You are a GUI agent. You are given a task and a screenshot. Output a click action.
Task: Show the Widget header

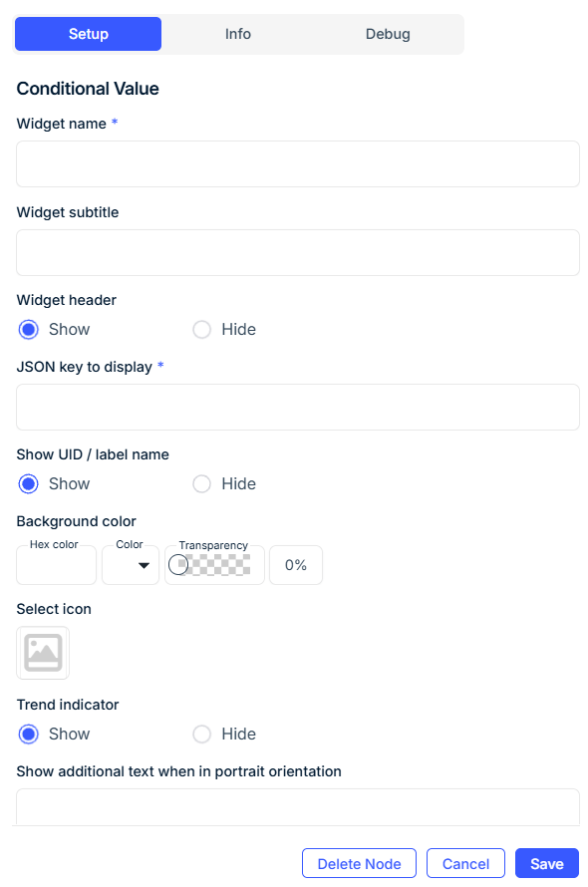(28, 329)
